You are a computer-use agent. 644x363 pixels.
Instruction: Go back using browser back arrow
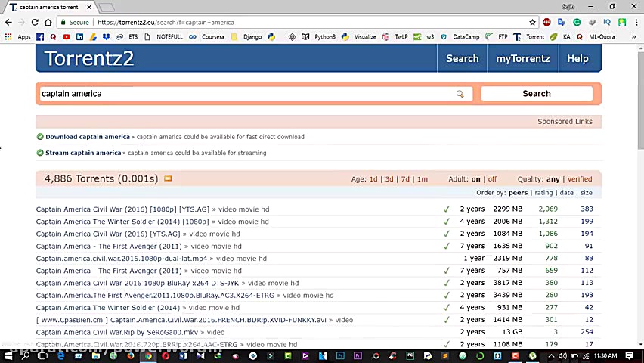8,22
